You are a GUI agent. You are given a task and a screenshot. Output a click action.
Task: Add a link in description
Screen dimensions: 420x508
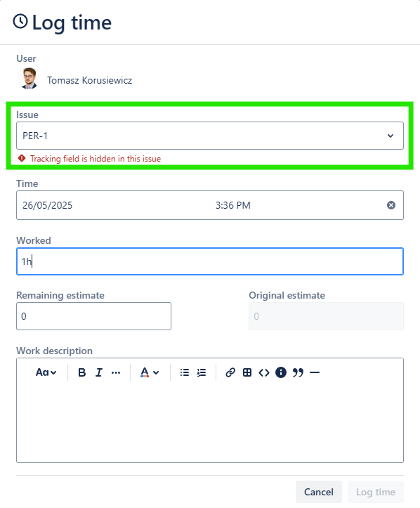230,372
